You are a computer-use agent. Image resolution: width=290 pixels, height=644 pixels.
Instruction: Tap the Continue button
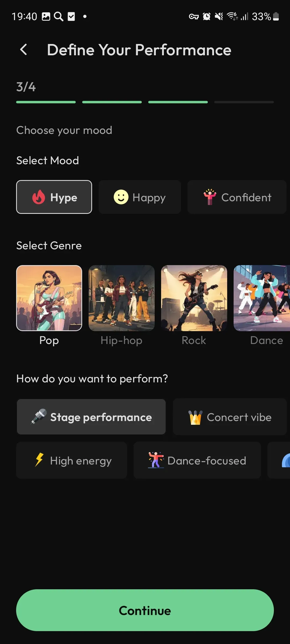click(x=145, y=610)
